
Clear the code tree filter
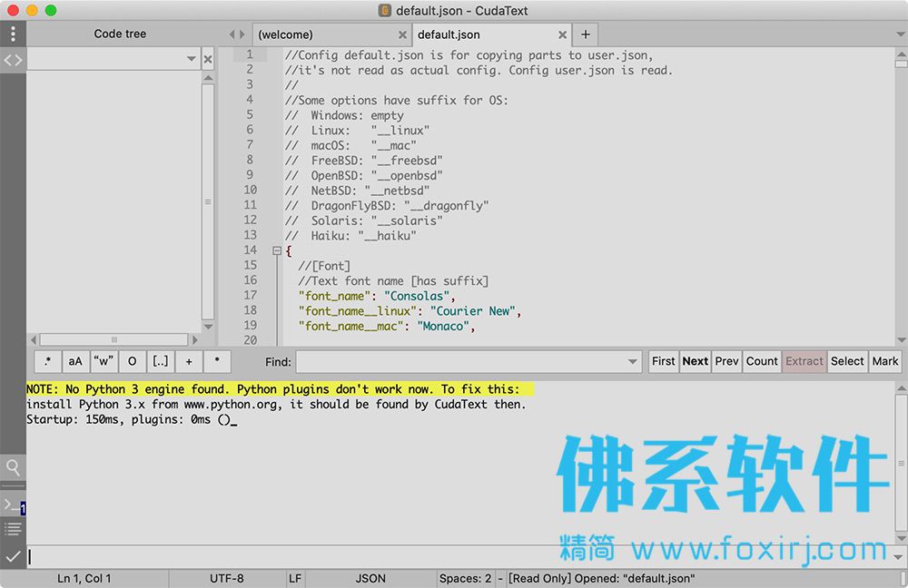tap(208, 59)
